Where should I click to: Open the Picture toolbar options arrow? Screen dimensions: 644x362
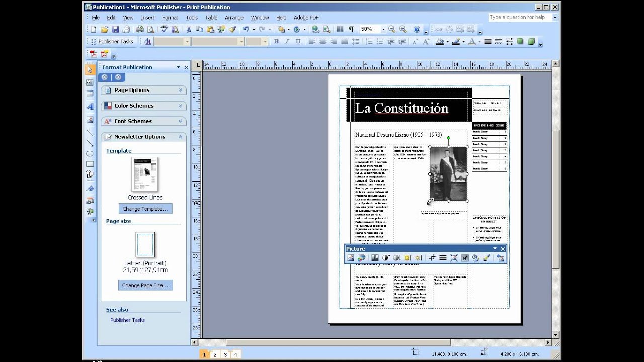[495, 248]
